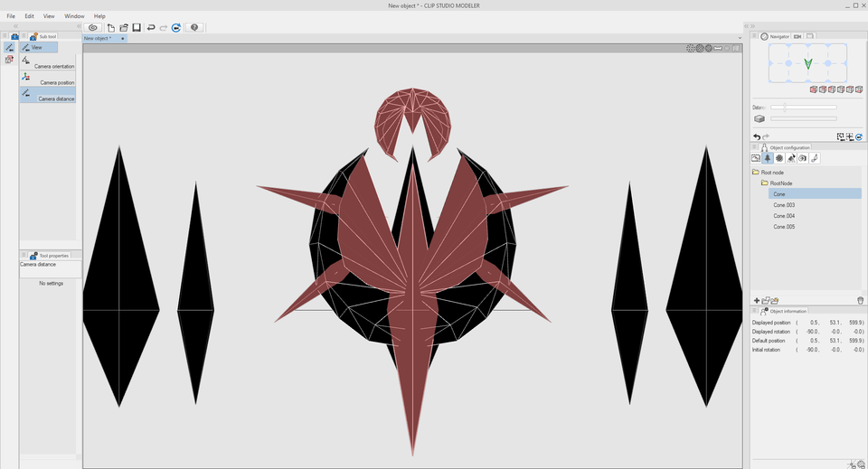Import from file folder icon below tree
Screen dimensions: 868x469
[x=766, y=300]
